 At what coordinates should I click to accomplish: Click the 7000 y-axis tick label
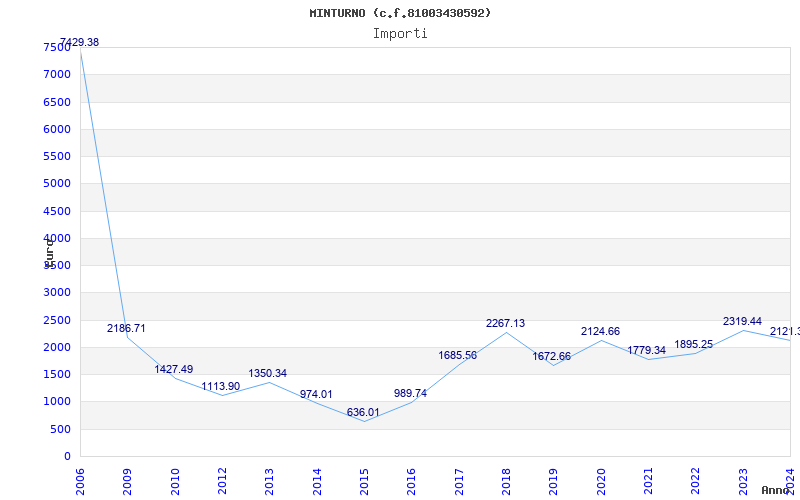tap(57, 74)
